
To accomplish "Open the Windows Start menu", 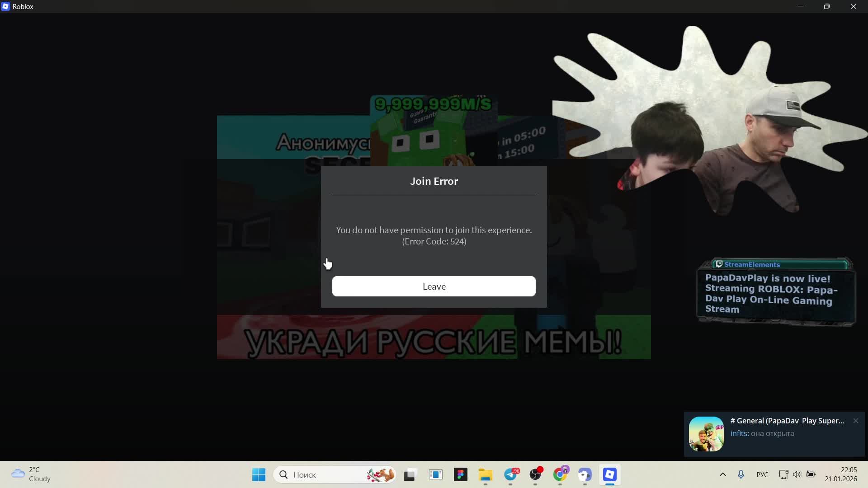I will pos(259,474).
